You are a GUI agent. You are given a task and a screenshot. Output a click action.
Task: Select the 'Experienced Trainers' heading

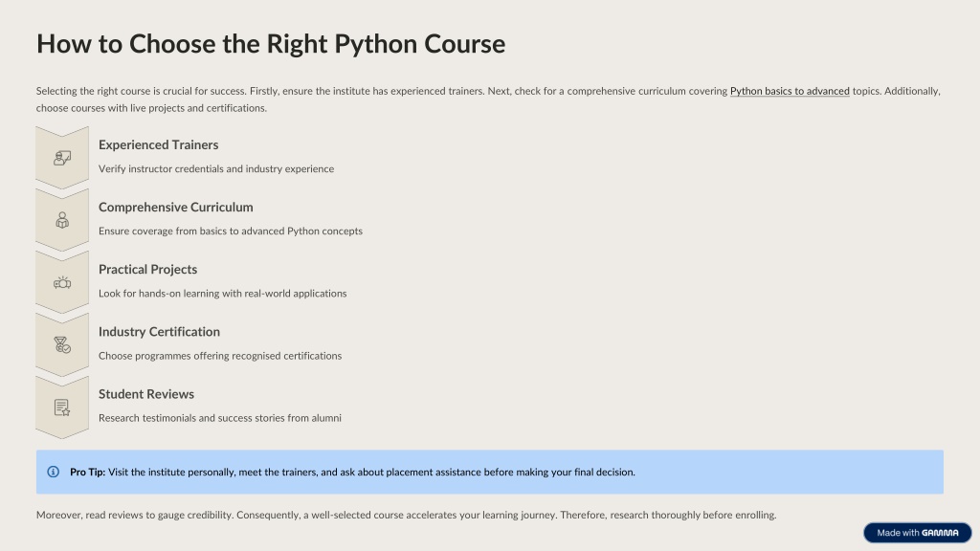click(x=158, y=145)
